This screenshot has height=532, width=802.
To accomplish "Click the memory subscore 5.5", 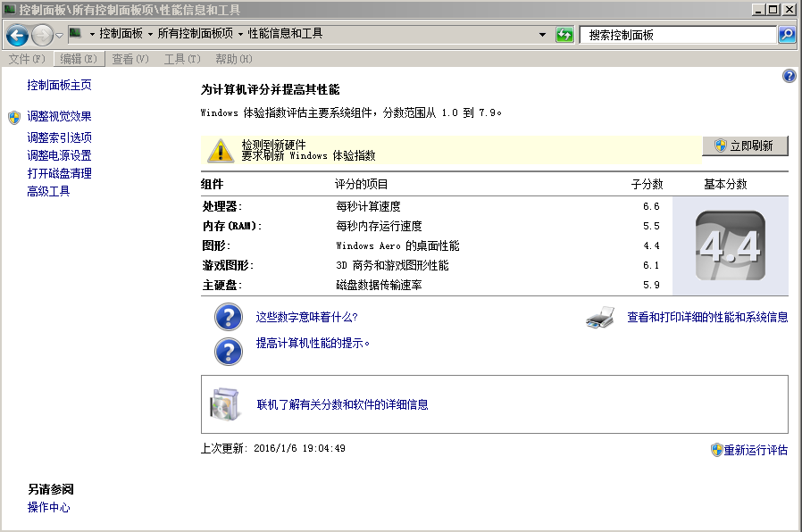I will pos(651,226).
